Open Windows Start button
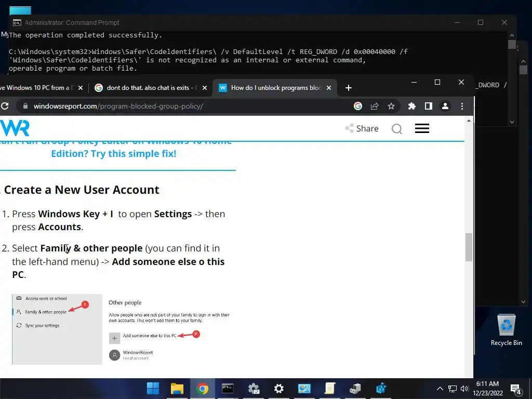 click(153, 389)
